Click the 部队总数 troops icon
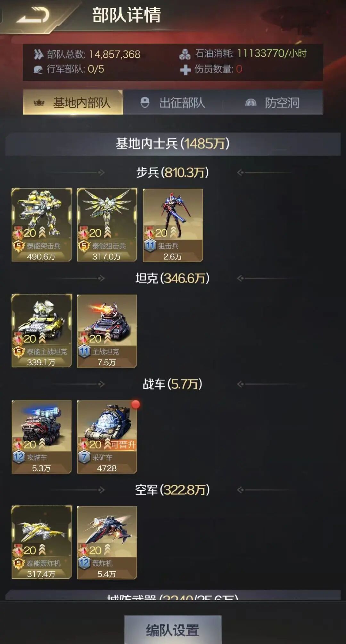This screenshot has width=346, height=644. point(38,54)
